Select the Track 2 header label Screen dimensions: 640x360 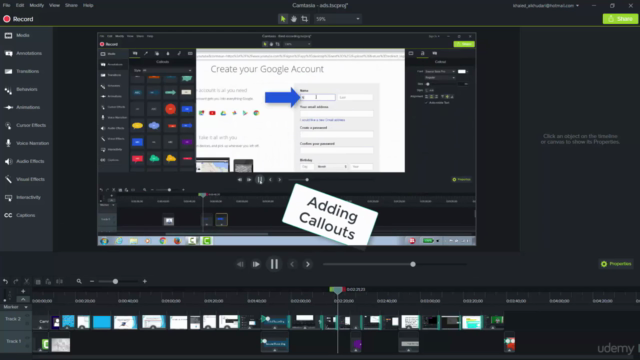[13, 319]
